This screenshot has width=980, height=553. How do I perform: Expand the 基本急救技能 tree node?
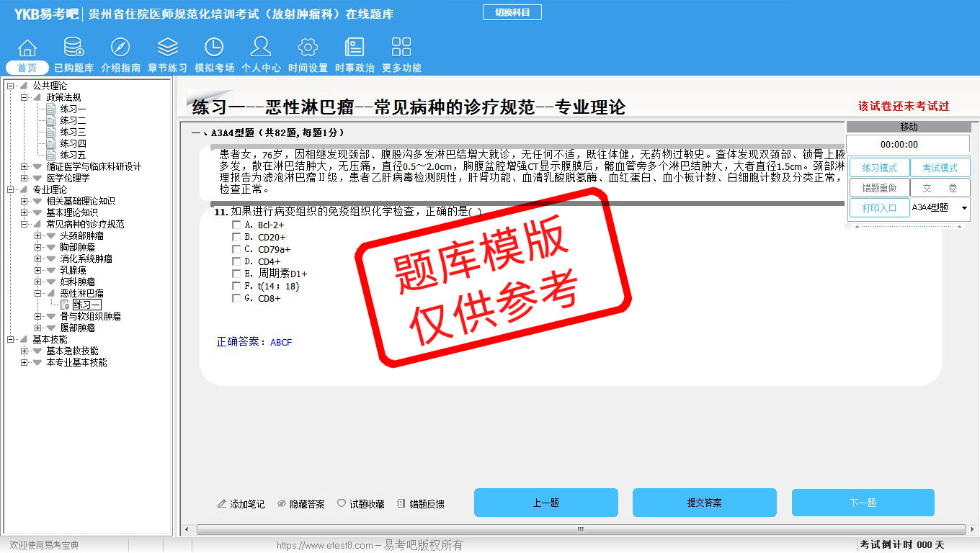pyautogui.click(x=24, y=351)
